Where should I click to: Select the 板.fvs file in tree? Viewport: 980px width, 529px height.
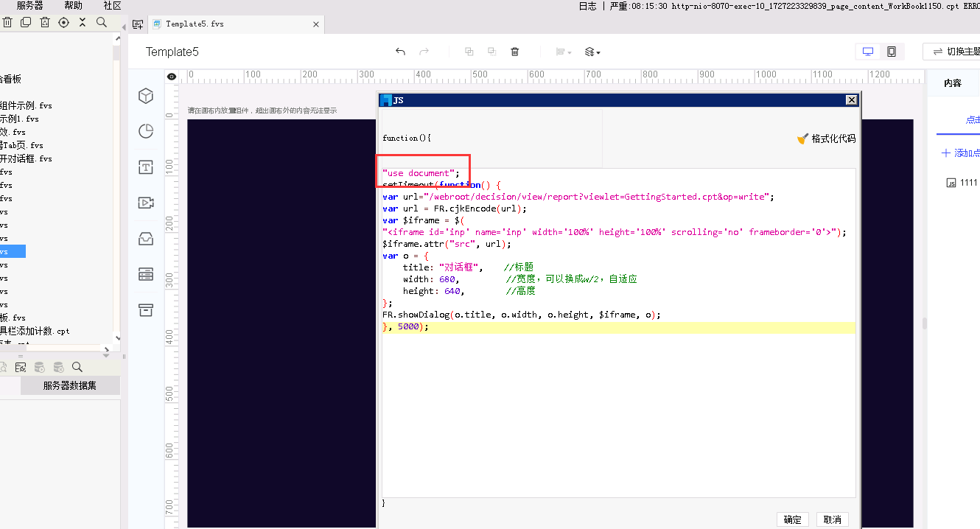(13, 318)
